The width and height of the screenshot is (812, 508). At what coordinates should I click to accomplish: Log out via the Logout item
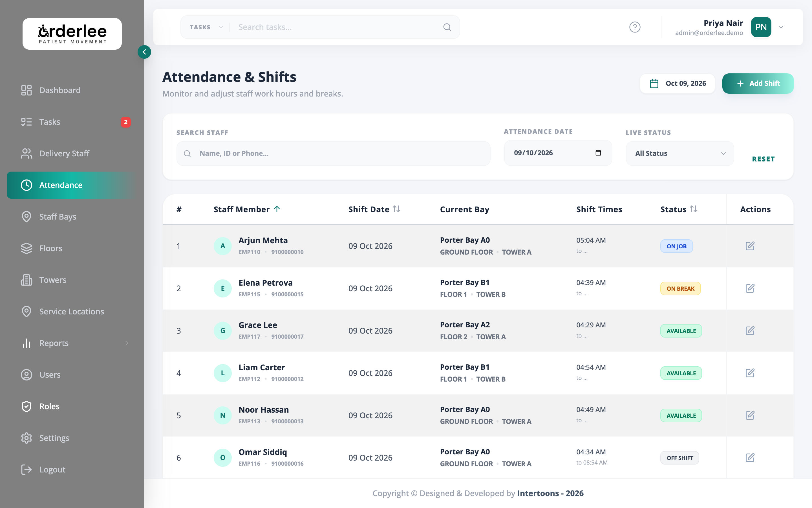pyautogui.click(x=72, y=469)
